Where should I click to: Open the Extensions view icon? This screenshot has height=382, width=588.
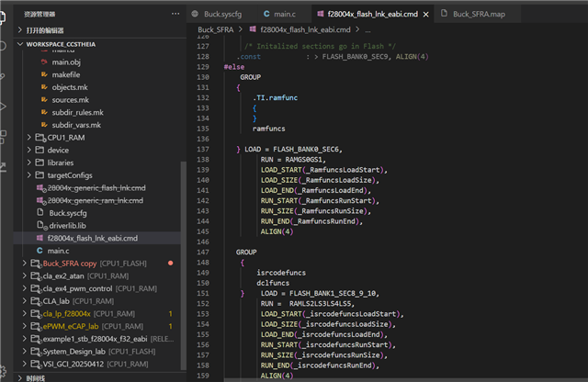click(x=5, y=138)
